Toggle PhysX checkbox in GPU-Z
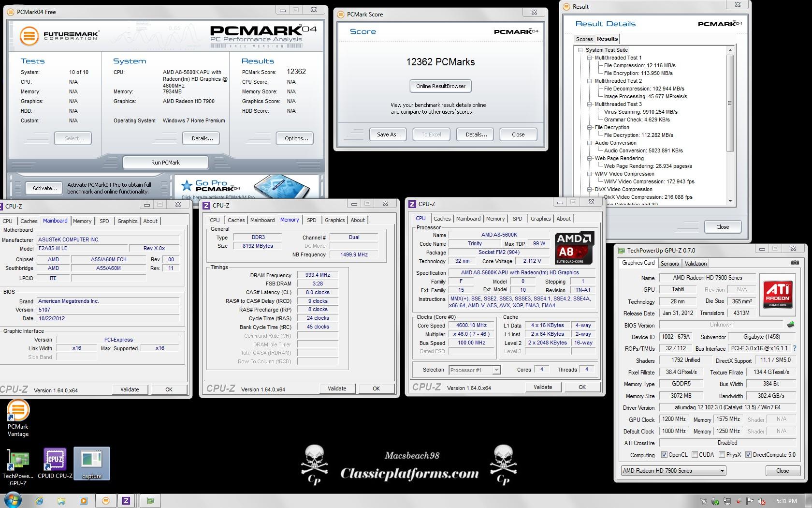The image size is (812, 508). point(722,455)
